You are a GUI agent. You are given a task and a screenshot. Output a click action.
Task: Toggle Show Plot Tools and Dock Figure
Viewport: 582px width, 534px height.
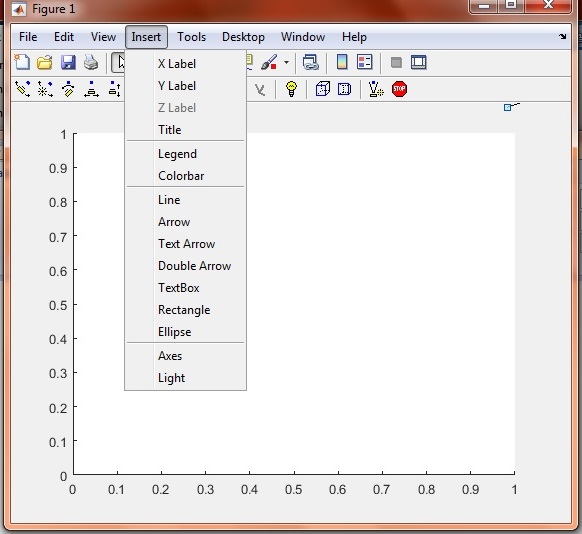[419, 62]
